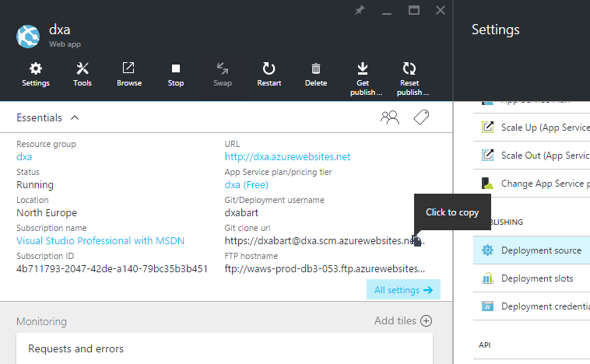The image size is (590, 364).
Task: Open the Visual Studio Professional with MSDN subscription
Action: pyautogui.click(x=100, y=241)
